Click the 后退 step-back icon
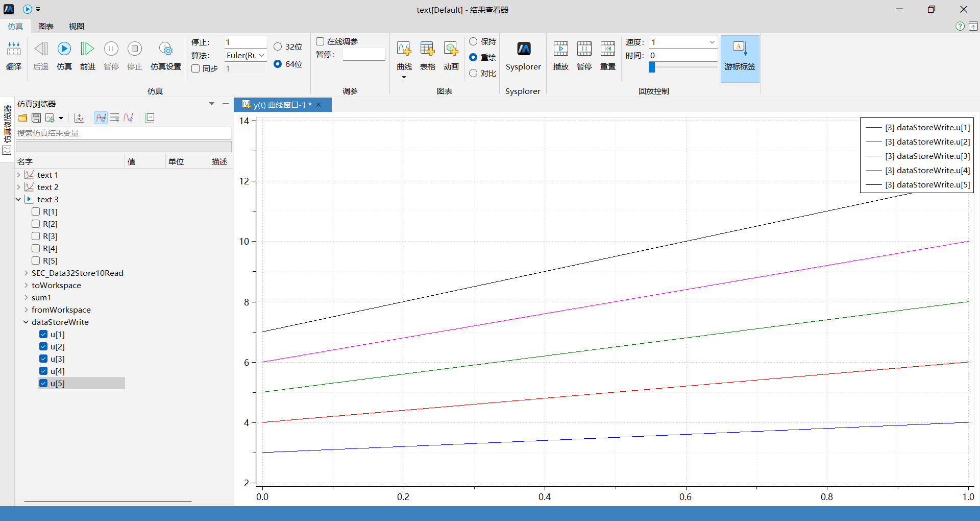Screen dimensions: 980x521 pyautogui.click(x=41, y=49)
